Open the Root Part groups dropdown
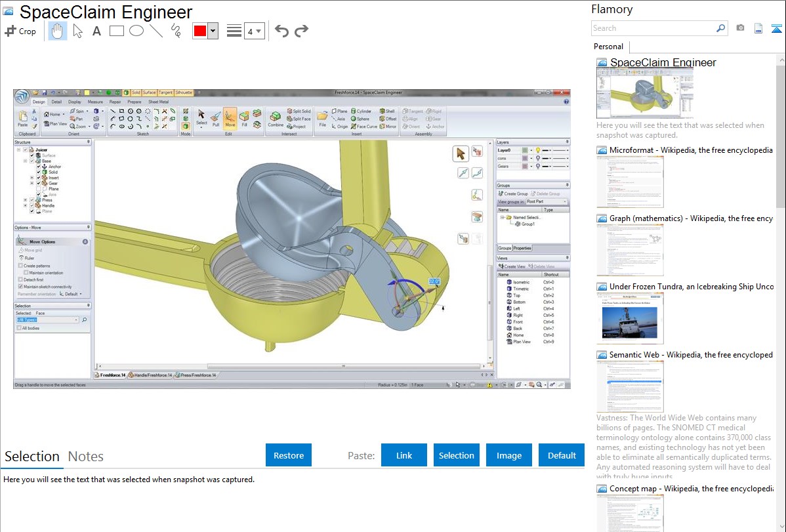 point(547,201)
